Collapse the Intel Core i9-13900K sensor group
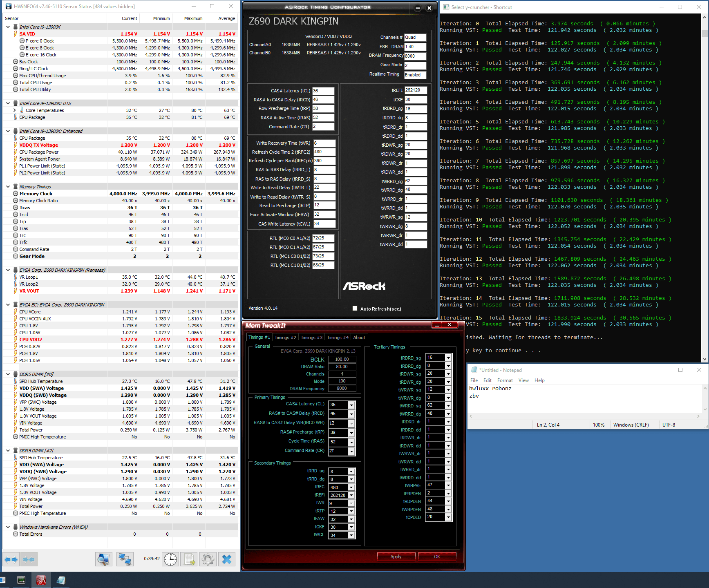 point(8,27)
